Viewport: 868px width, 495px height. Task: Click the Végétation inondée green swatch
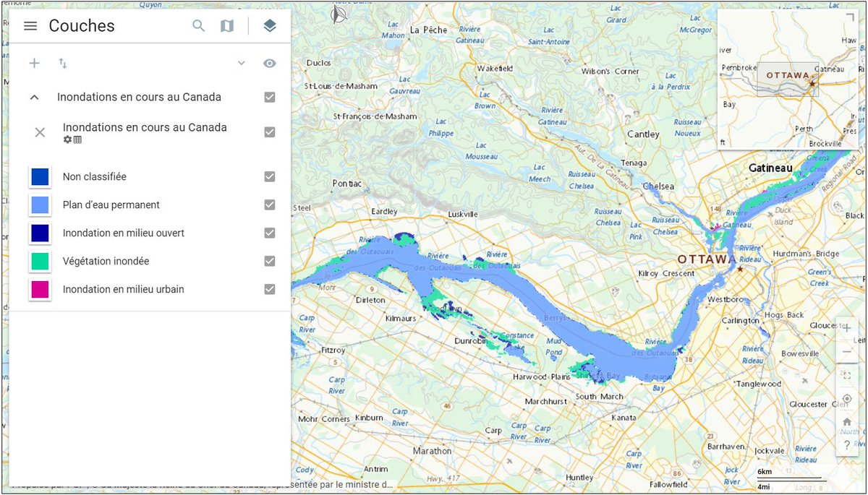pos(40,261)
